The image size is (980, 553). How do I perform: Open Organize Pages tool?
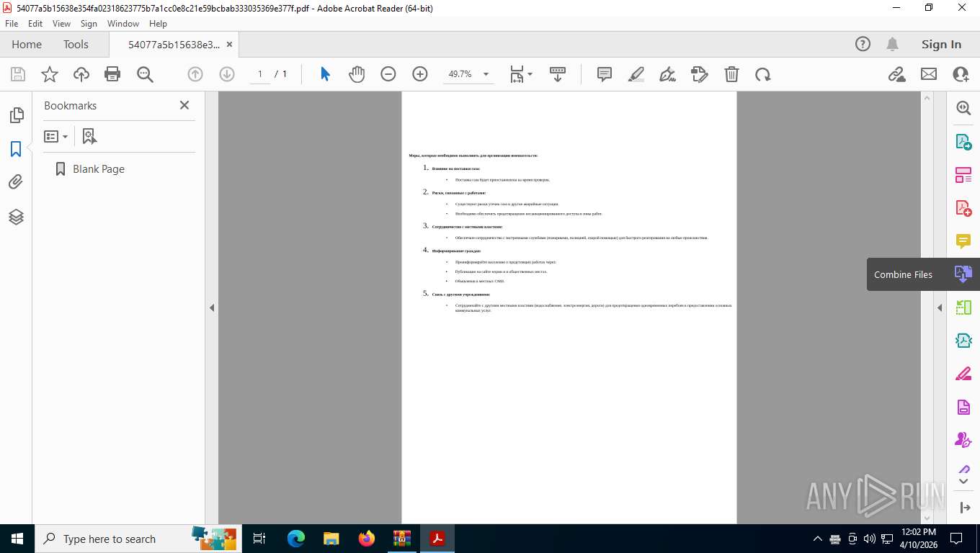coord(963,307)
